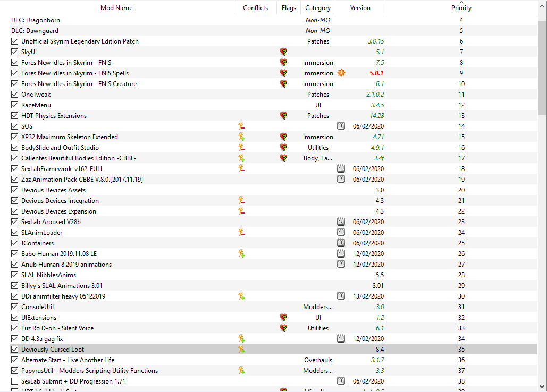Sort by the Priority column header
The width and height of the screenshot is (547, 392).
coord(461,7)
